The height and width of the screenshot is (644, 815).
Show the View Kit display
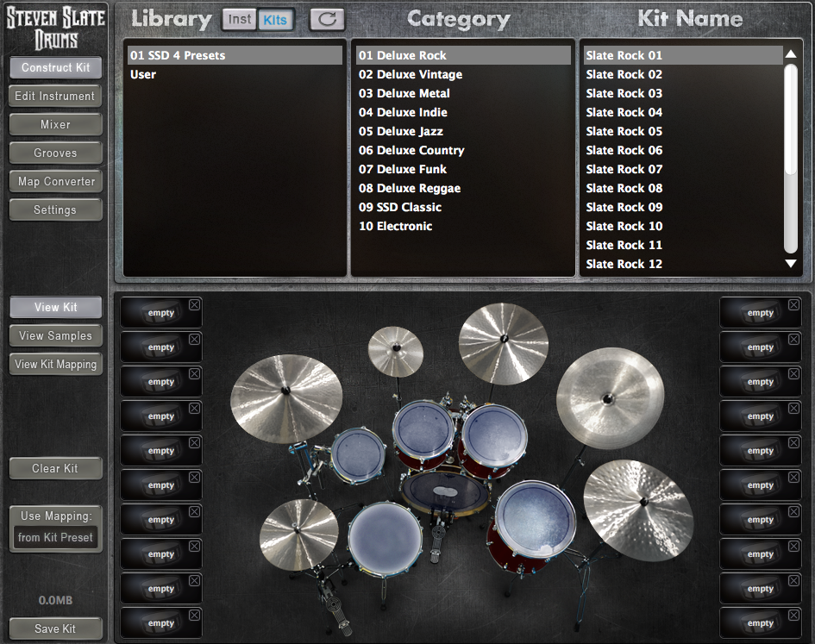coord(55,307)
